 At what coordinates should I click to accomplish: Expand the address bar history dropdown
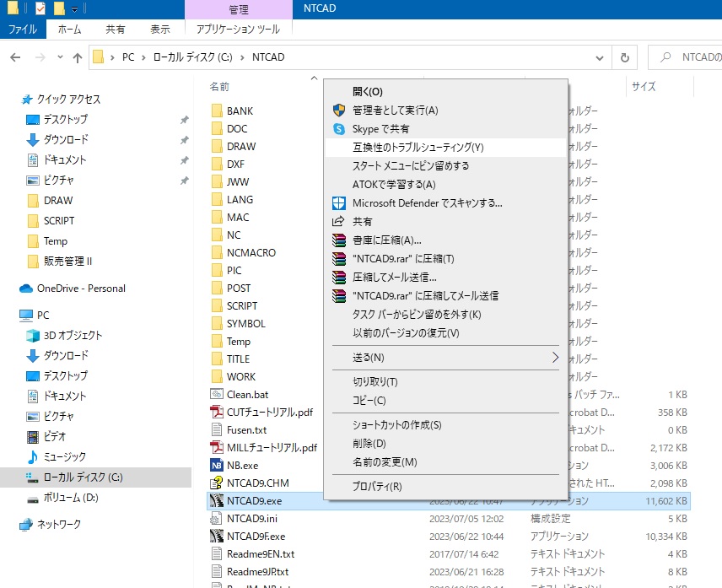600,57
